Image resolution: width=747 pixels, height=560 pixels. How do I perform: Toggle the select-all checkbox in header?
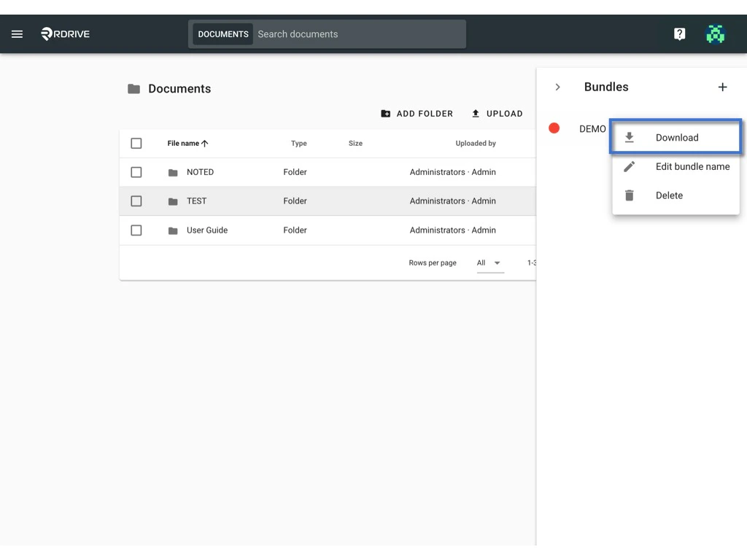pyautogui.click(x=136, y=144)
